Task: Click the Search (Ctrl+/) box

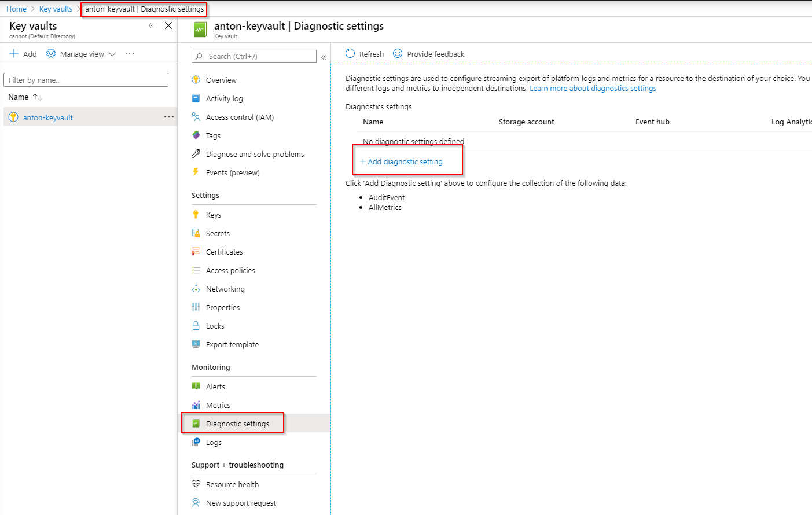Action: pos(254,56)
